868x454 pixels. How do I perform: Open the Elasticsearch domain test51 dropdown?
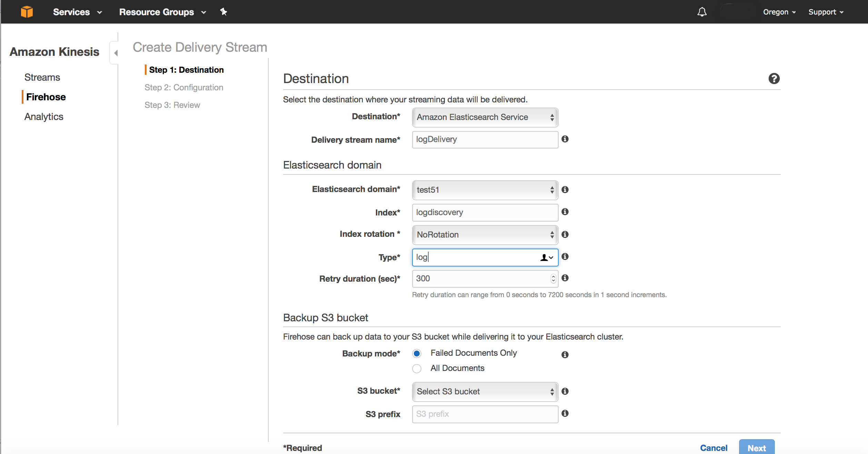(485, 190)
